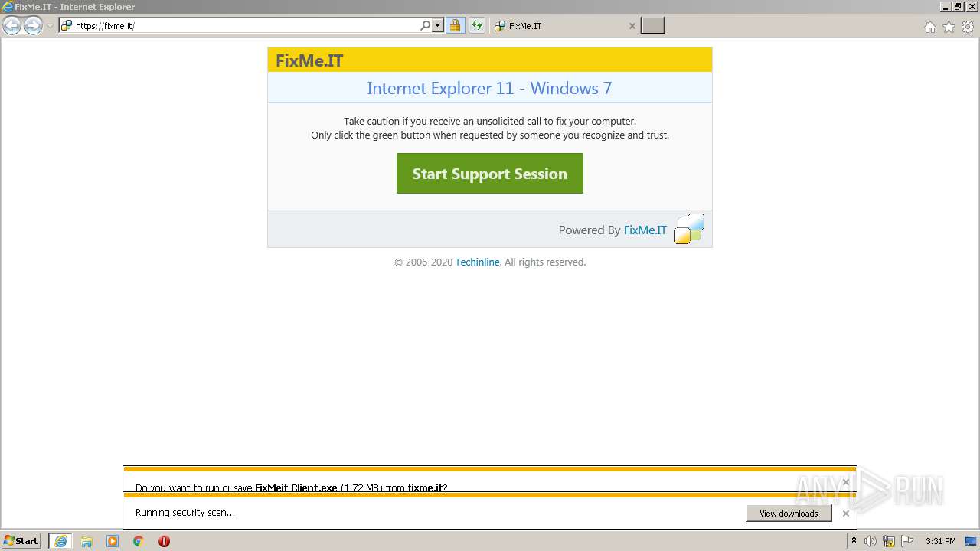Click the browser Forward arrow button

[33, 26]
